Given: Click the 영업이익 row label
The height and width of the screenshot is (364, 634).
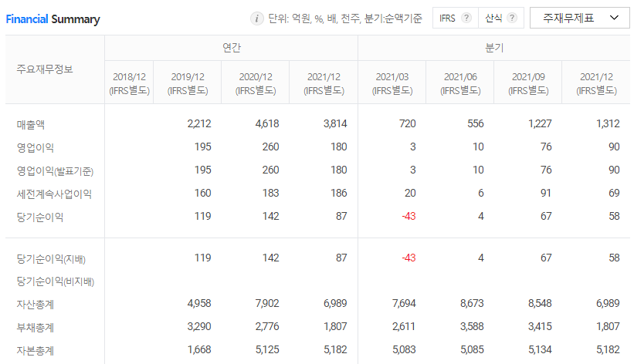Looking at the screenshot, I should click(36, 147).
